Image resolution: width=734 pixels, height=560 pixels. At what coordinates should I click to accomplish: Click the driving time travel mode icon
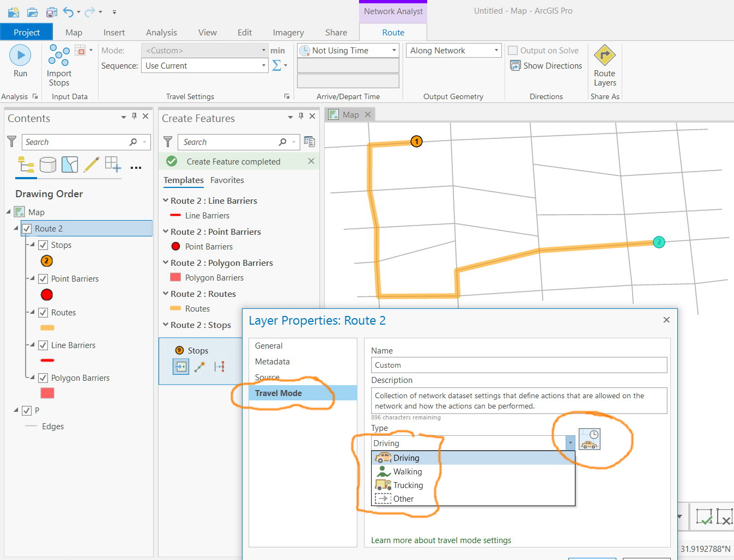coord(589,439)
